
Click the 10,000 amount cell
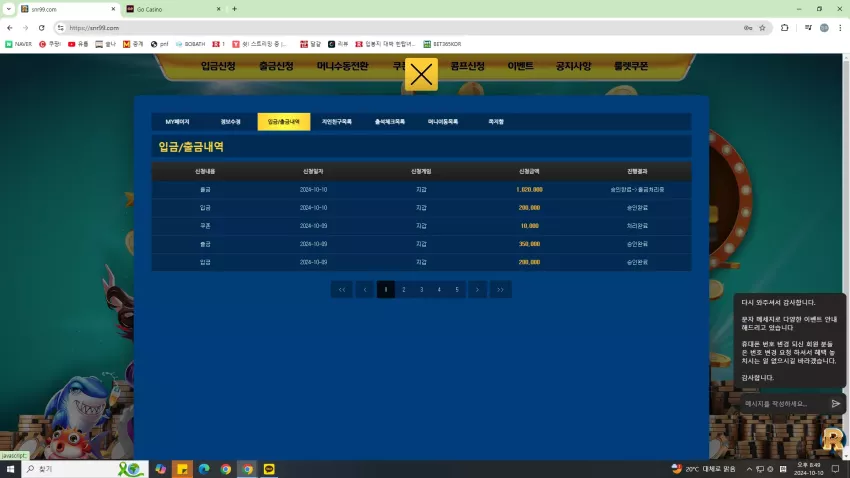(x=529, y=226)
